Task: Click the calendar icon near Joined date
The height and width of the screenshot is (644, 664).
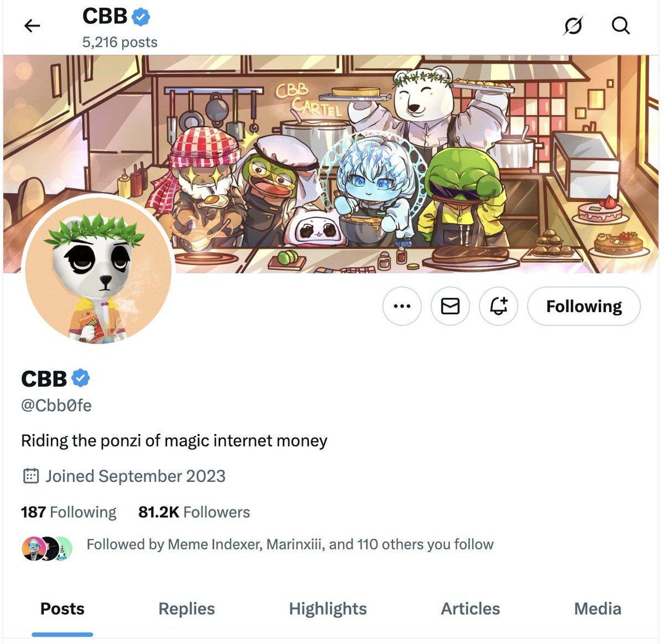Action: [30, 476]
